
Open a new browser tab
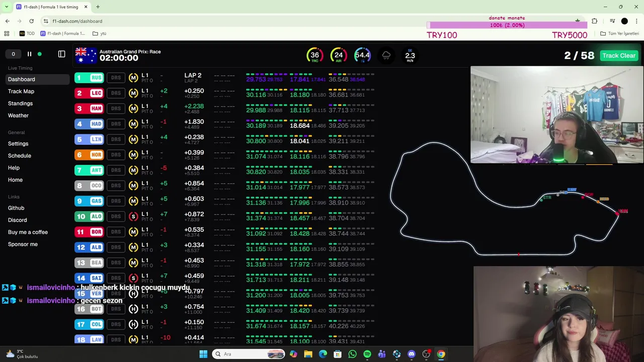(x=98, y=7)
